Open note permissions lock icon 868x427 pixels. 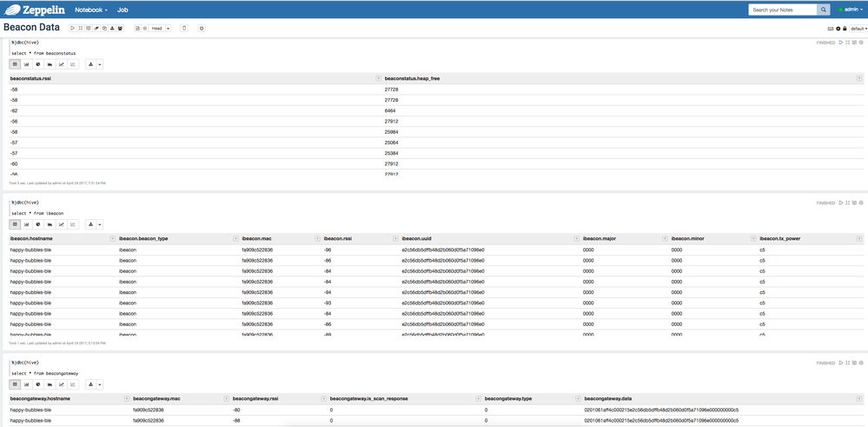[845, 28]
